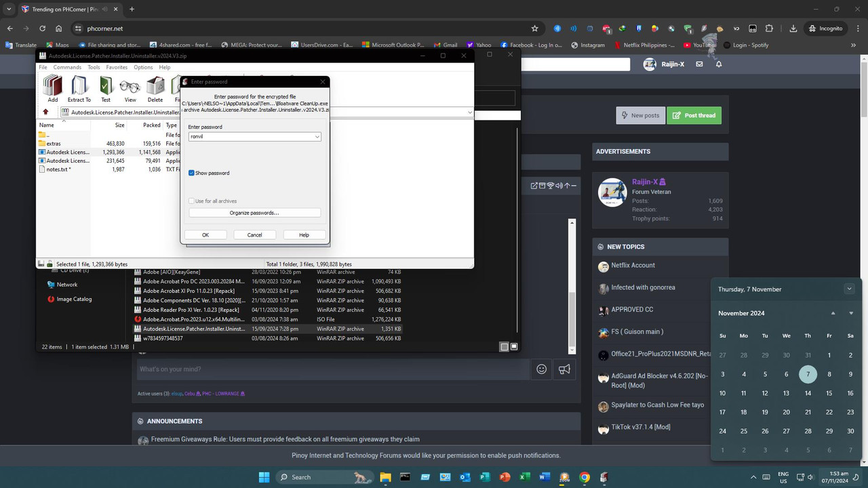The image size is (868, 488).
Task: Open Image Catalog in Explorer sidebar
Action: [74, 299]
